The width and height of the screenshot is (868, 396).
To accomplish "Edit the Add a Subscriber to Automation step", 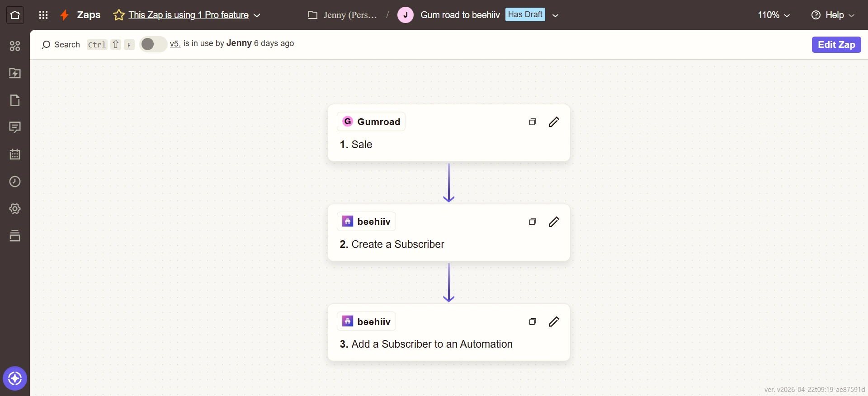I will coord(554,321).
